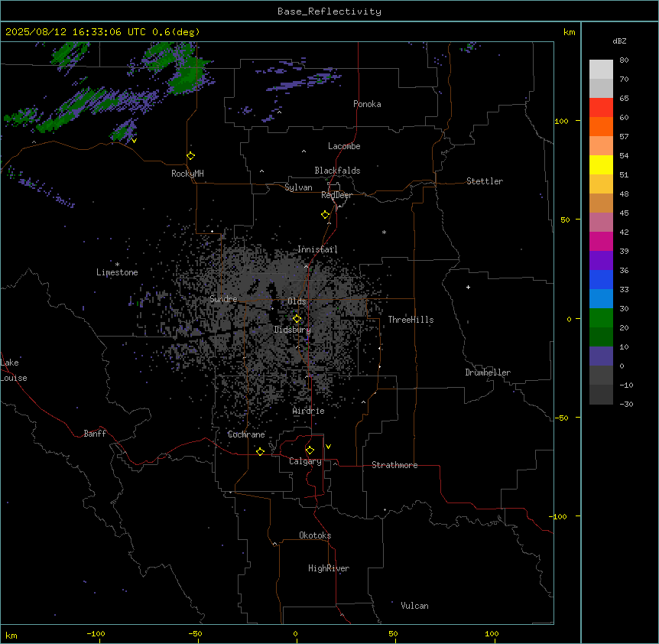The width and height of the screenshot is (659, 644).
Task: Click the white asterisk marker above the Limestone label
Action: pyautogui.click(x=117, y=265)
